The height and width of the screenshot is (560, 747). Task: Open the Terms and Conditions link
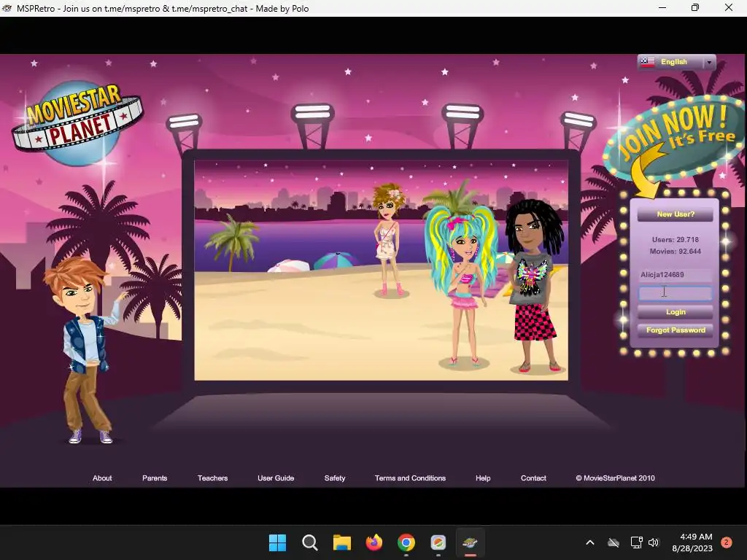click(410, 478)
